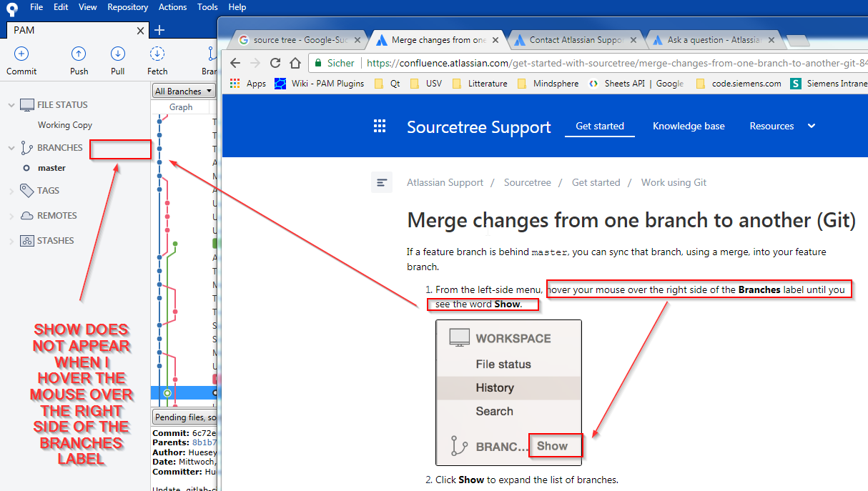Viewport: 868px width, 491px height.
Task: Open the Litterature bookmark folder
Action: [x=480, y=84]
